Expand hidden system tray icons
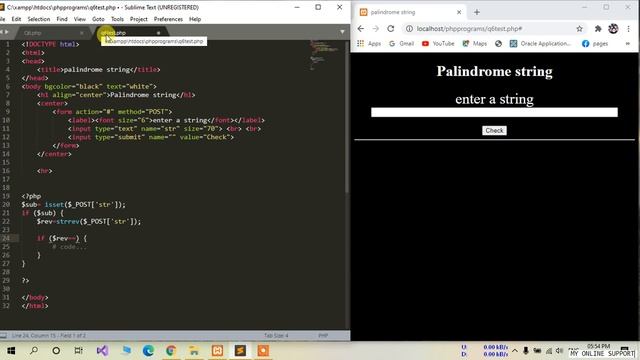The height and width of the screenshot is (360, 640). coord(515,351)
